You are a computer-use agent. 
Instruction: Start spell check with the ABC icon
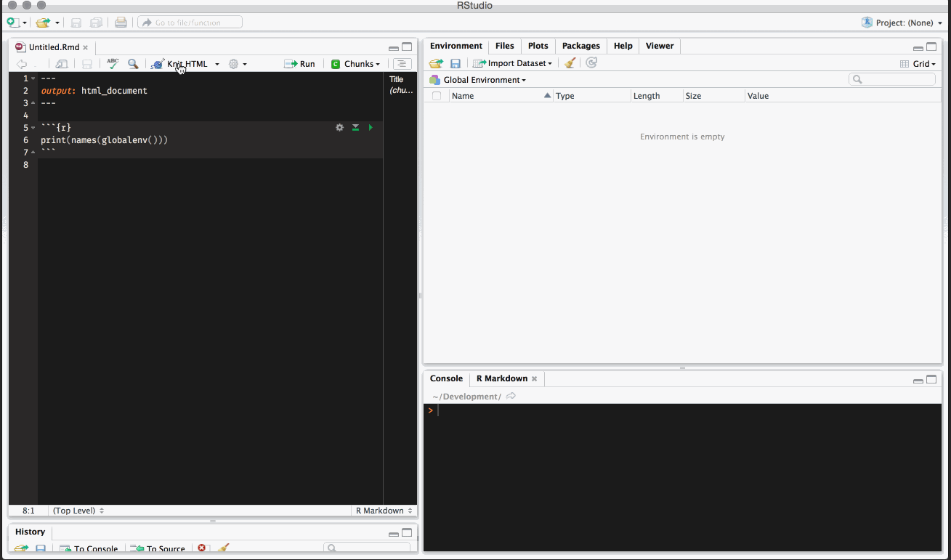tap(112, 64)
